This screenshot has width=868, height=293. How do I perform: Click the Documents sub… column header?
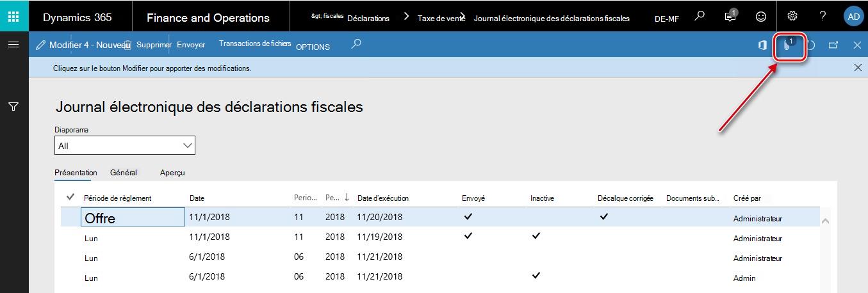693,198
